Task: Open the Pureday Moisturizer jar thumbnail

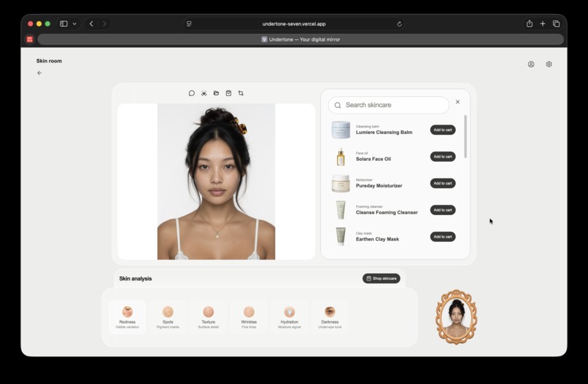Action: tap(341, 183)
